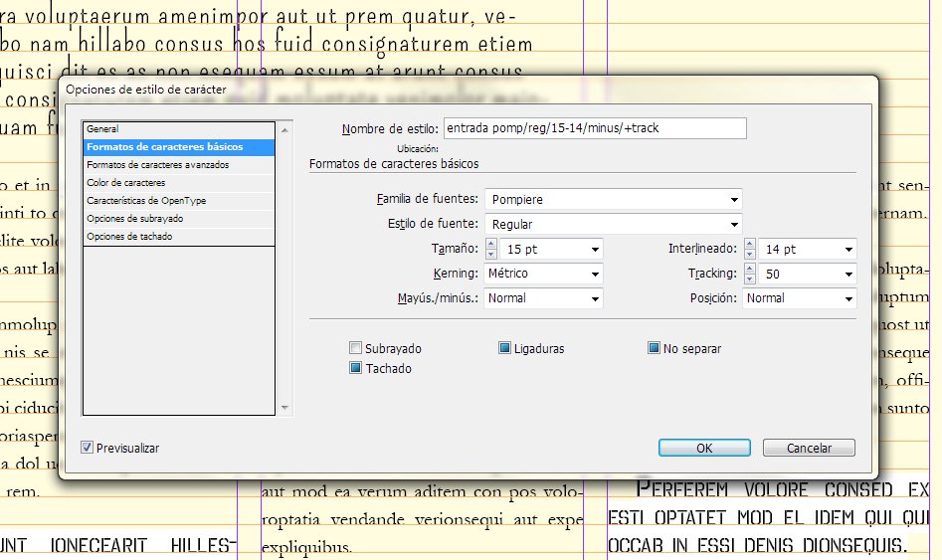Open the Posición dropdown
This screenshot has width=942, height=560.
(848, 298)
